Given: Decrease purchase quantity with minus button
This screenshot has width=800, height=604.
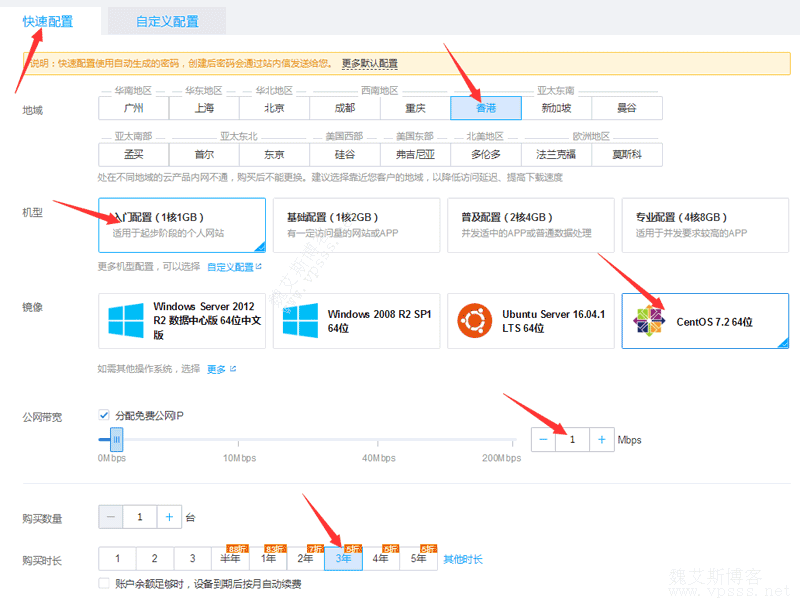Looking at the screenshot, I should 111,517.
